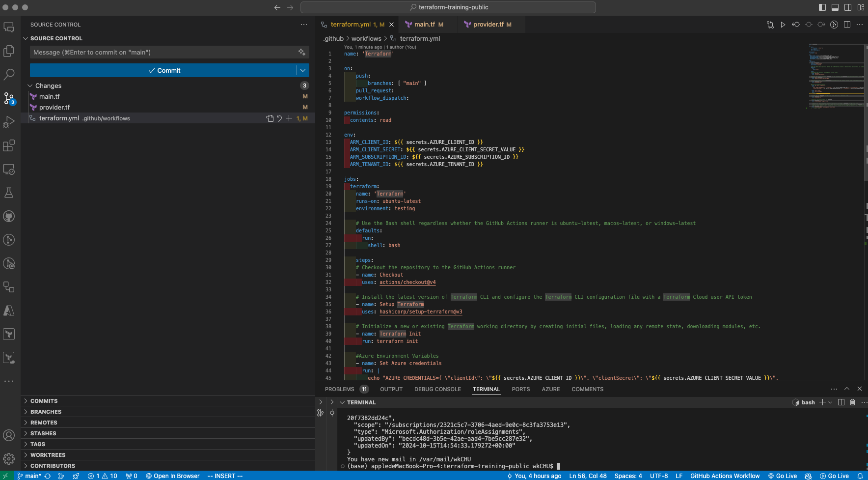The height and width of the screenshot is (480, 868).
Task: Click GitHub Actions Workflow language mode
Action: (725, 476)
